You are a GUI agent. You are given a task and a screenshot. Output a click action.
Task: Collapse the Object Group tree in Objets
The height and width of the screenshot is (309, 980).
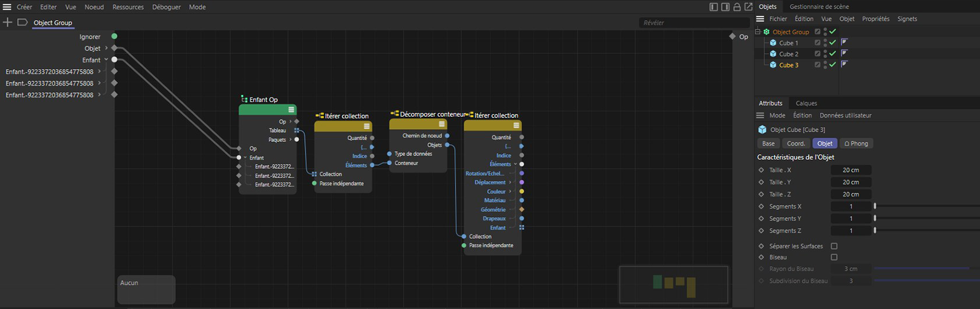pos(758,32)
